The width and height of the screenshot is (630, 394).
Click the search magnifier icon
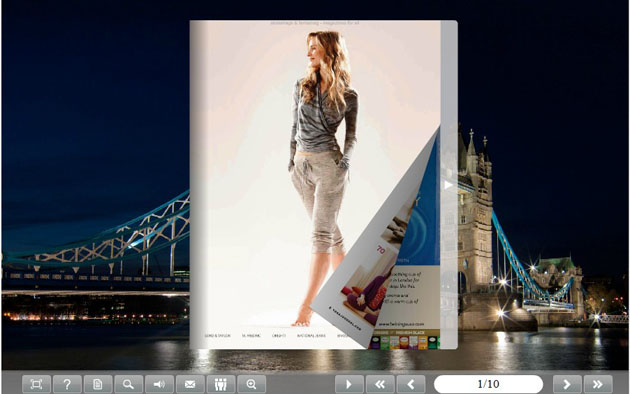coord(129,384)
